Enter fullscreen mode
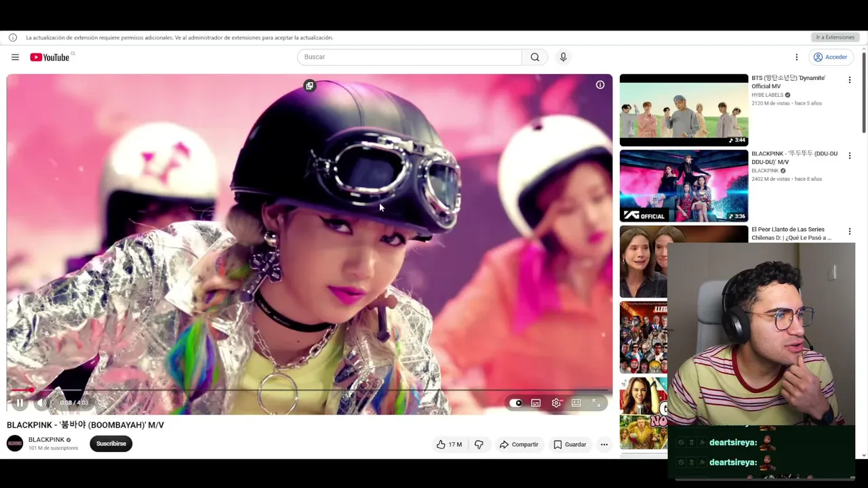This screenshot has height=488, width=868. pos(596,403)
